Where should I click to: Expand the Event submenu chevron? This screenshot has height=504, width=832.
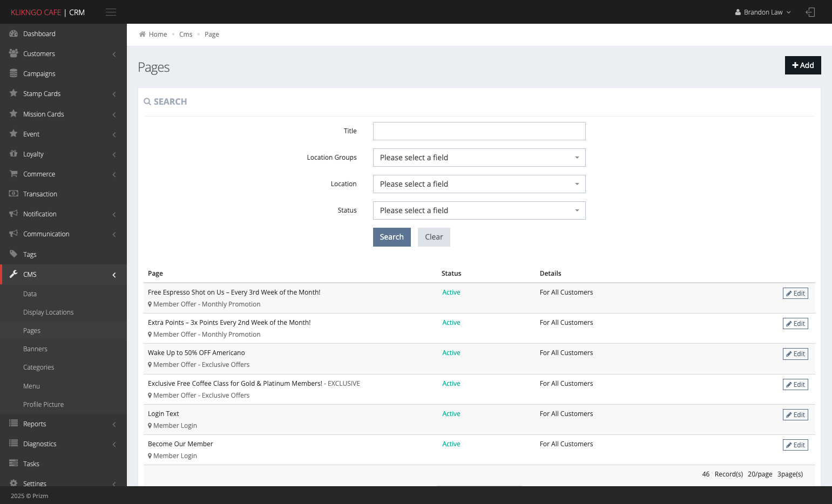coord(114,134)
